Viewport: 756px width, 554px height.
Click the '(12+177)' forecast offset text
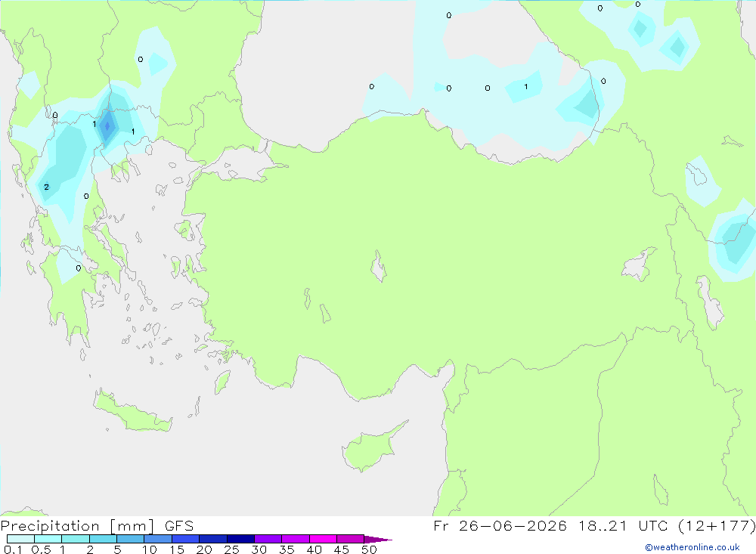point(717,525)
